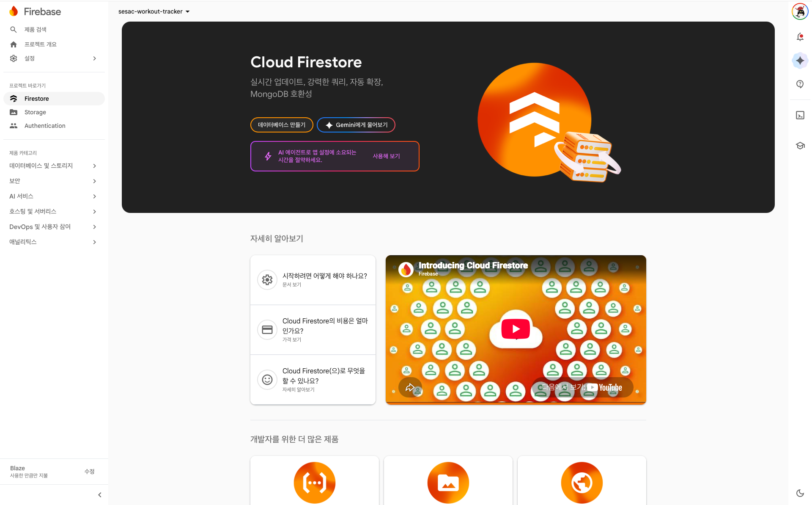
Task: Toggle dark mode moon icon
Action: pyautogui.click(x=800, y=493)
